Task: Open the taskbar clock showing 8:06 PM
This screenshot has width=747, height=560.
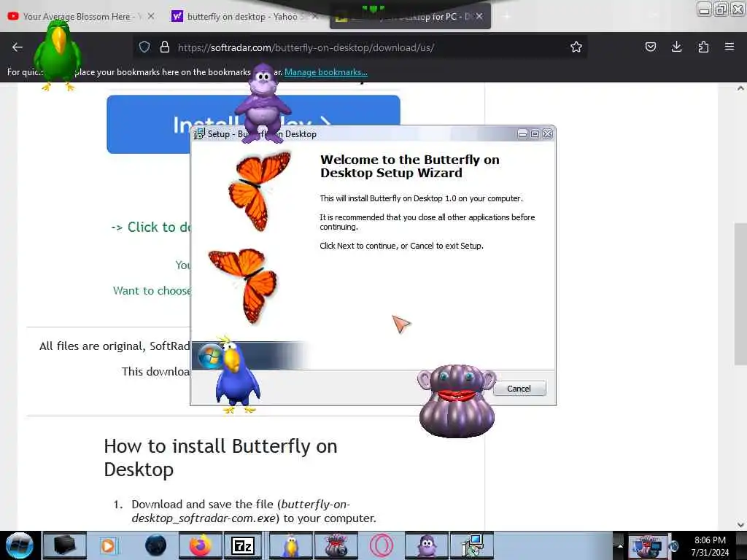Action: point(710,546)
